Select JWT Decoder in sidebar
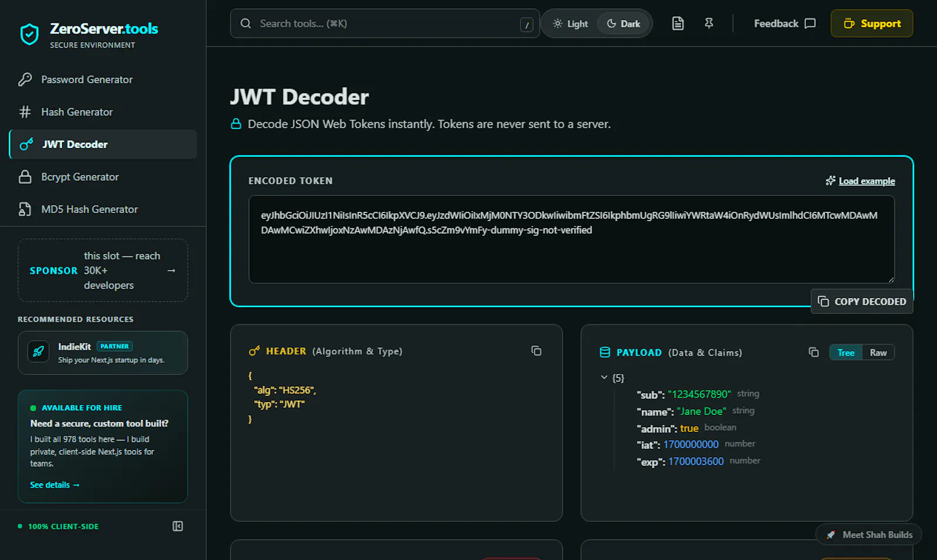937x560 pixels. click(103, 144)
